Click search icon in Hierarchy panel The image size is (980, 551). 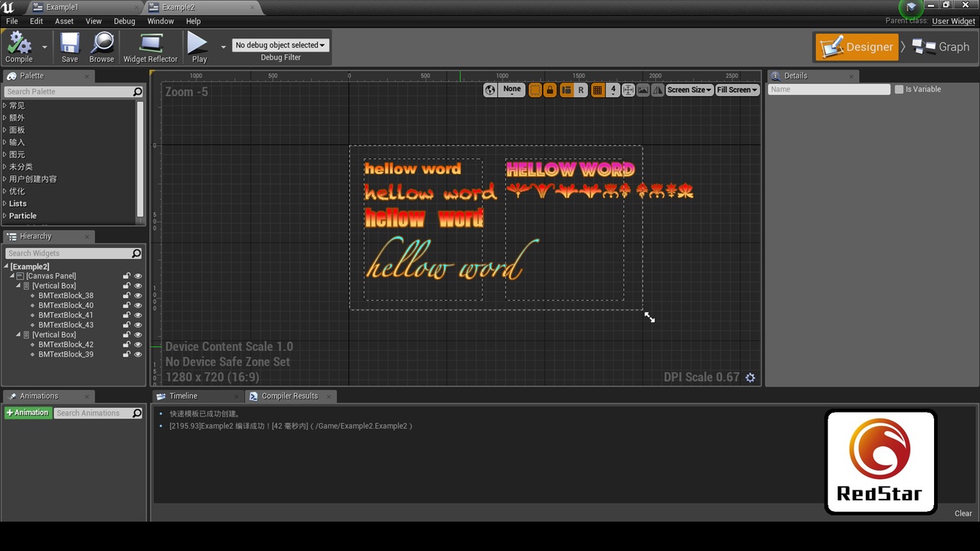coord(137,253)
